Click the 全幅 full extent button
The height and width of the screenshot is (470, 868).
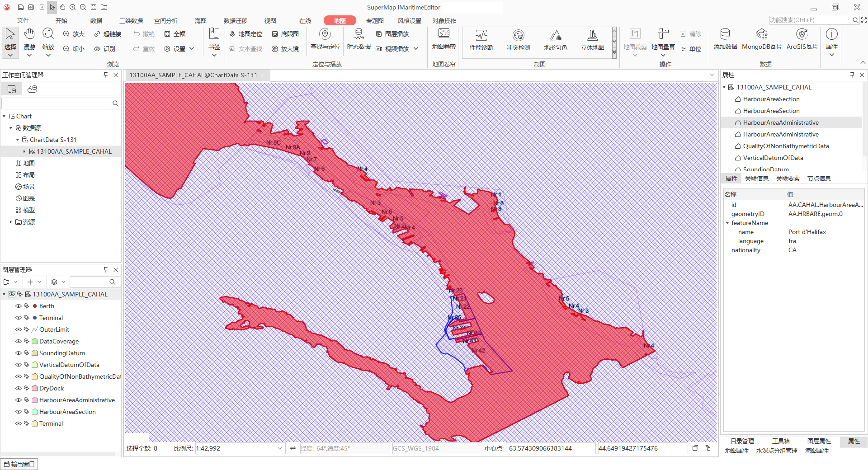point(175,34)
